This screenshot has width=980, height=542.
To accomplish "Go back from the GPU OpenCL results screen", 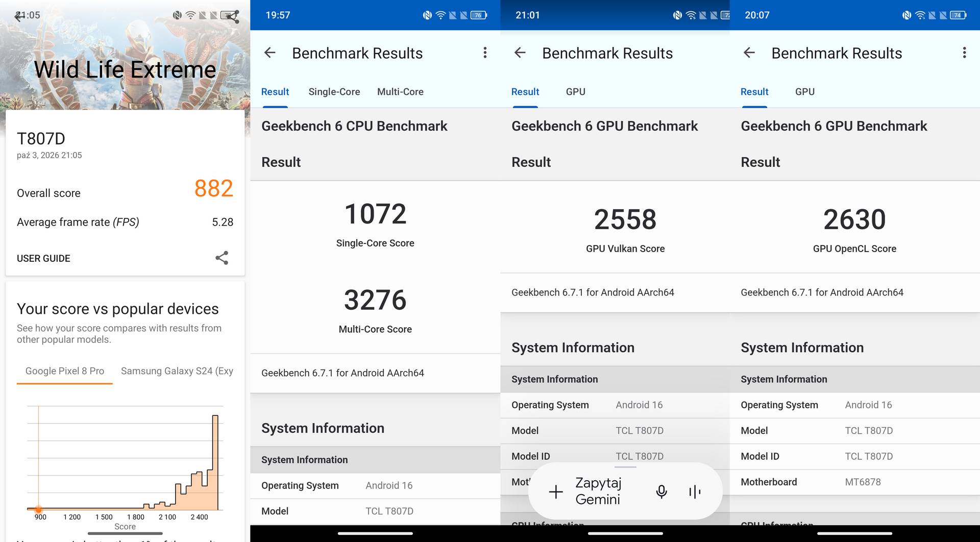I will coord(749,53).
